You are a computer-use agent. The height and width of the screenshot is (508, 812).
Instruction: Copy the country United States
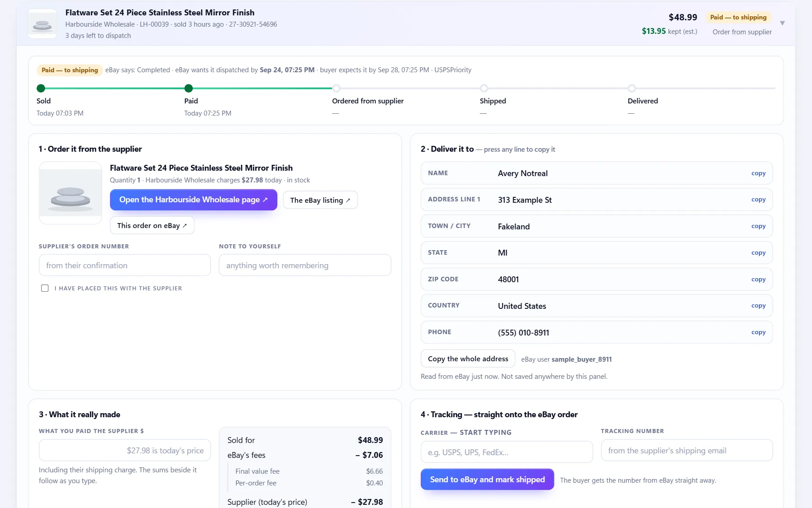(758, 306)
